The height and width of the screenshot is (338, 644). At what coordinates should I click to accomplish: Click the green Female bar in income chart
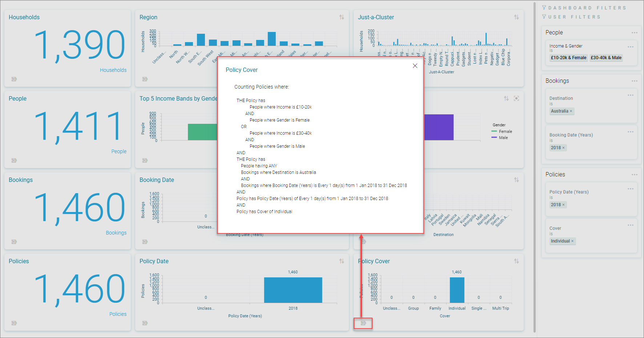202,132
